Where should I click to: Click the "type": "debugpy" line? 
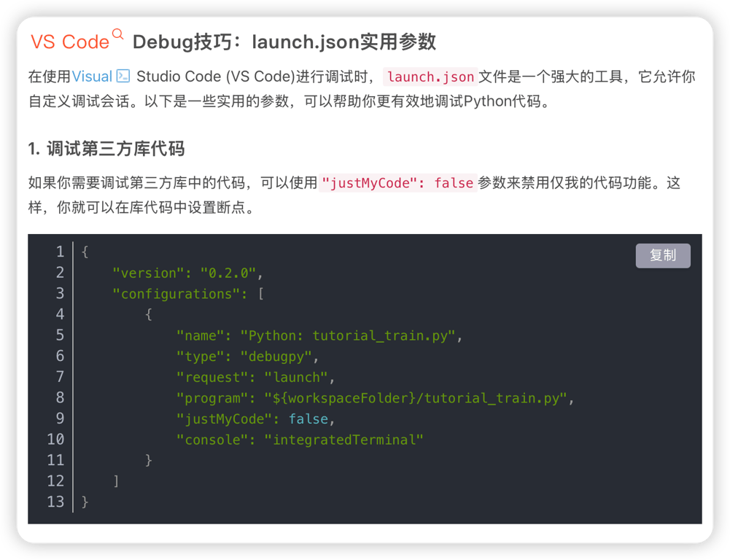pyautogui.click(x=247, y=357)
